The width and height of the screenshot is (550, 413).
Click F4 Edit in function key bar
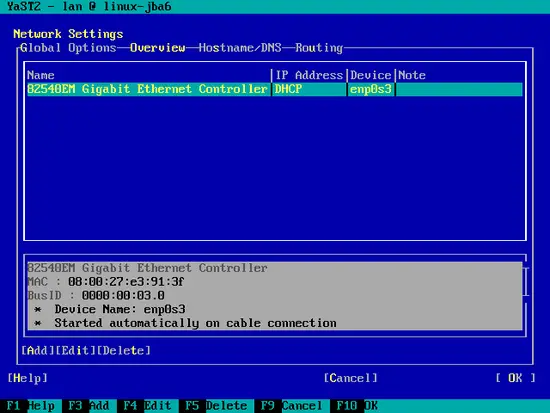tap(147, 406)
